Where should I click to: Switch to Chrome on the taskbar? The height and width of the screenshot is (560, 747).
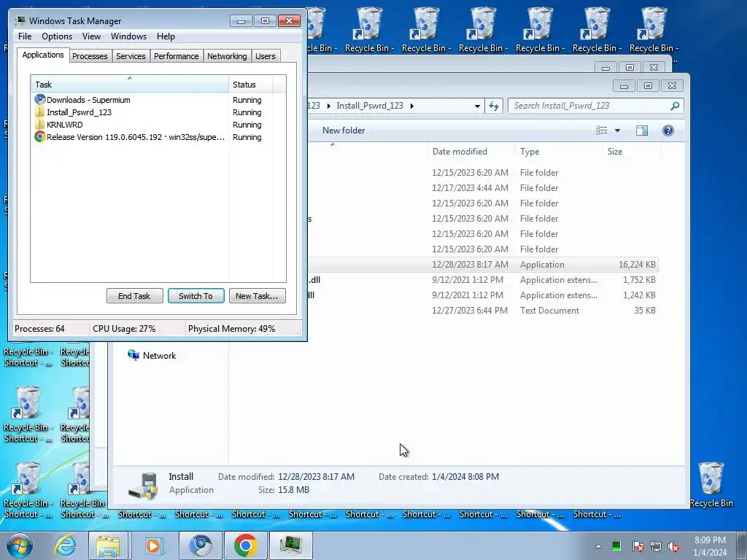[x=245, y=545]
